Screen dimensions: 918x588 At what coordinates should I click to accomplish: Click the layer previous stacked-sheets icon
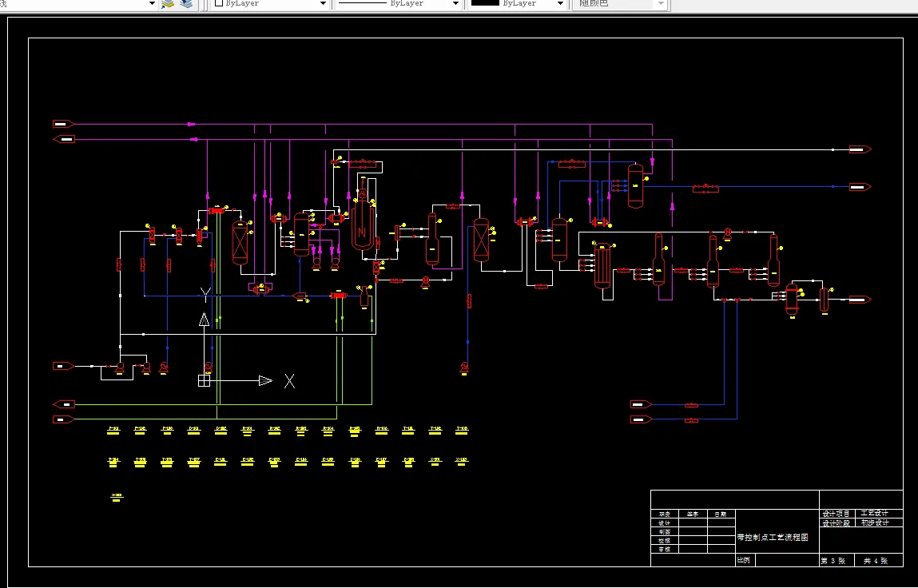186,3
